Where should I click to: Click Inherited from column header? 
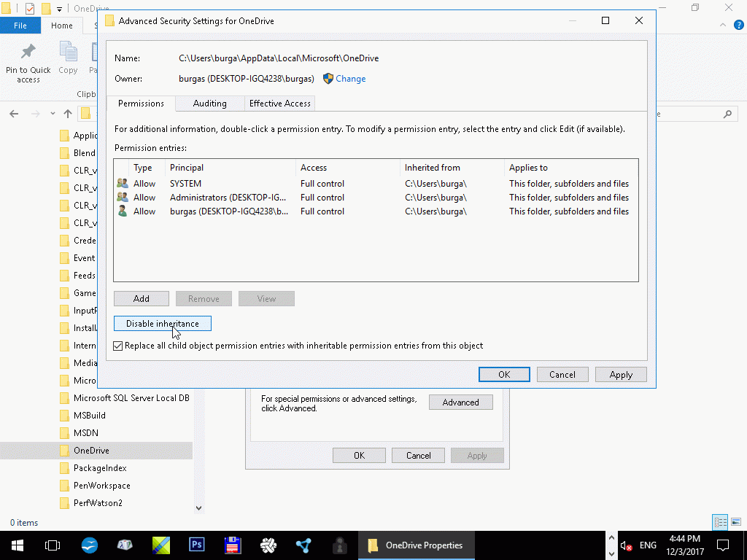452,168
